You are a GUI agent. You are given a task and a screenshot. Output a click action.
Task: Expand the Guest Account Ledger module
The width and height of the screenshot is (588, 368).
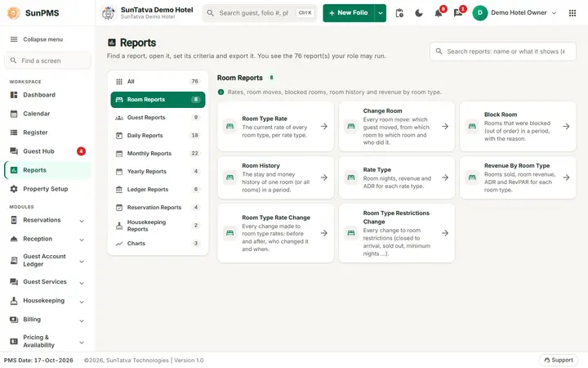(47, 260)
